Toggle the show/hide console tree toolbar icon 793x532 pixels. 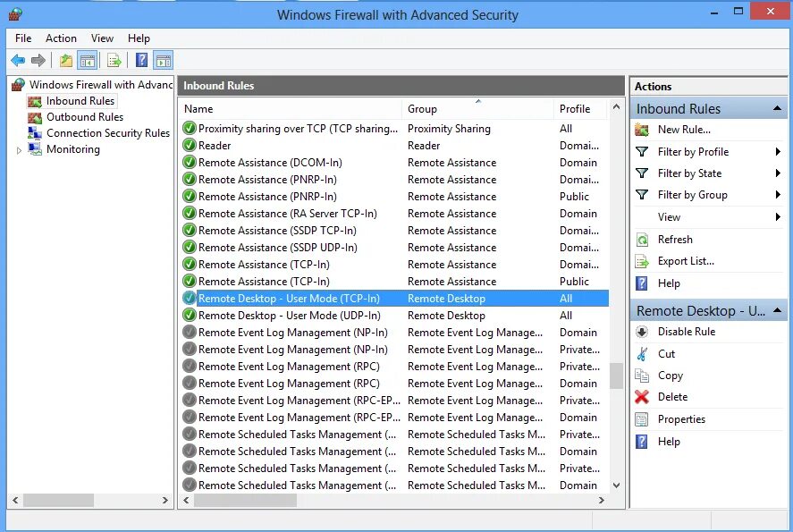pos(88,61)
